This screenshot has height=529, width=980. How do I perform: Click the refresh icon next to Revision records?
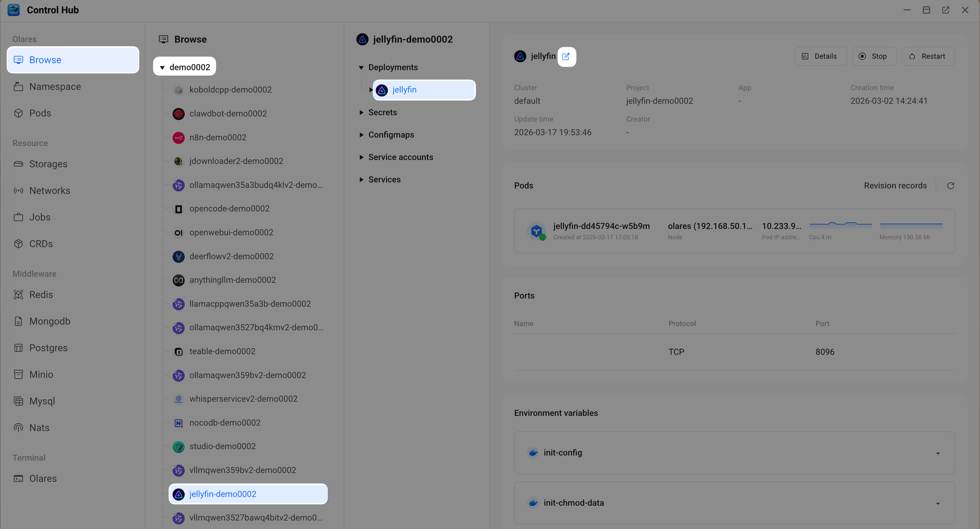(x=951, y=185)
